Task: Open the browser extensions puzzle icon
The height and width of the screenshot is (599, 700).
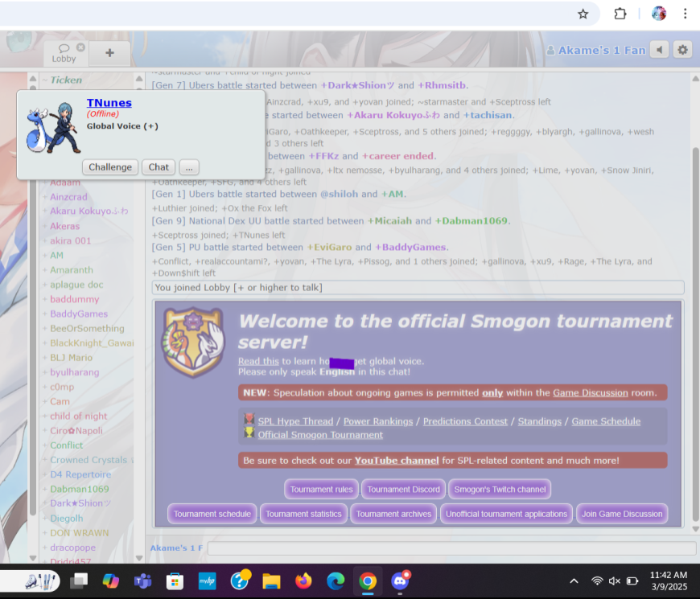Action: 620,14
